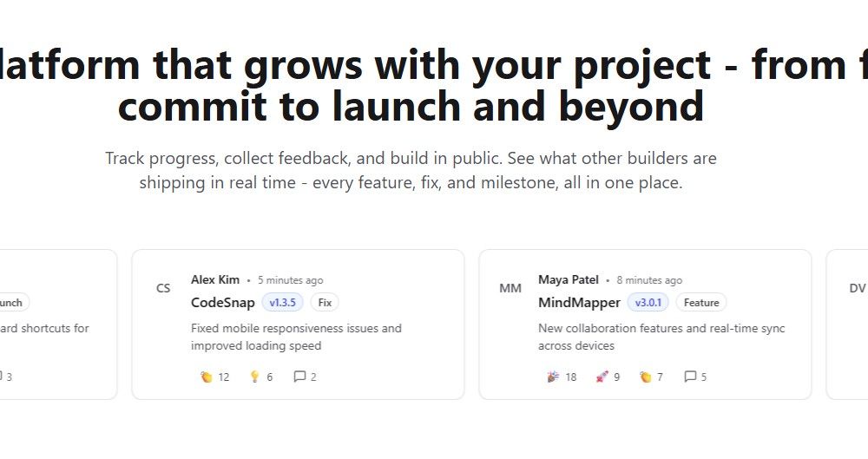This screenshot has width=868, height=459.
Task: Click the clap reaction on the MindMapper card
Action: click(646, 377)
